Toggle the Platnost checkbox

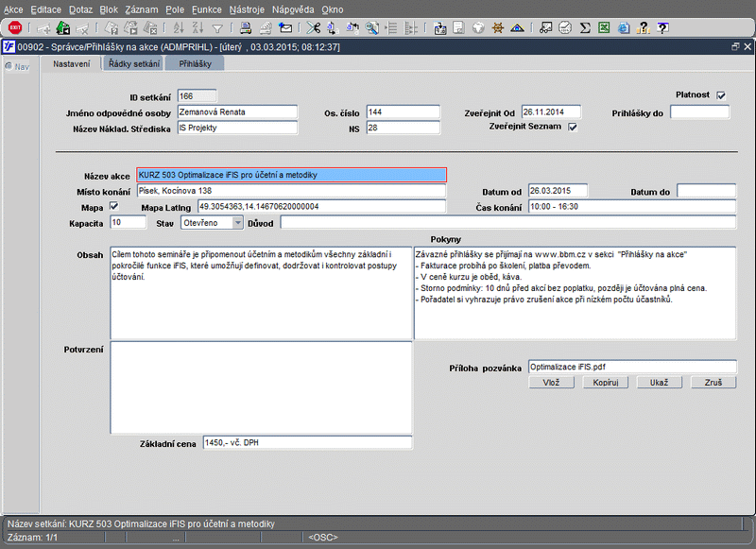[x=721, y=95]
